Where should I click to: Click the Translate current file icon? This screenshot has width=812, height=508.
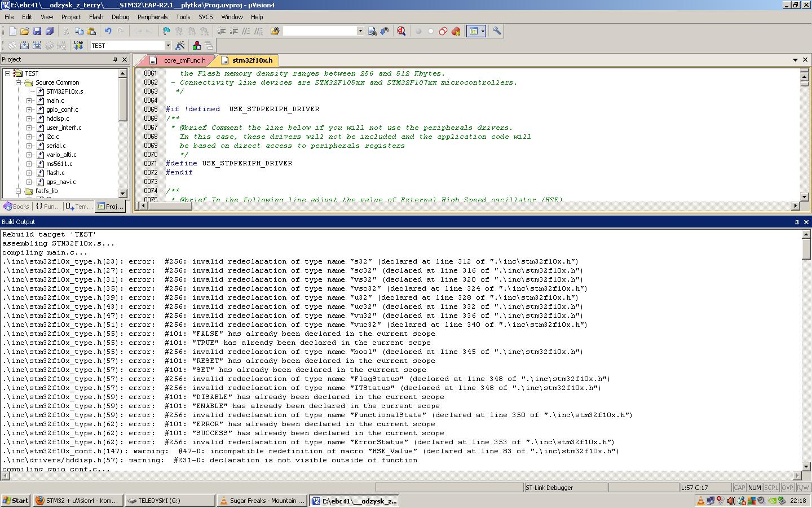[12, 45]
